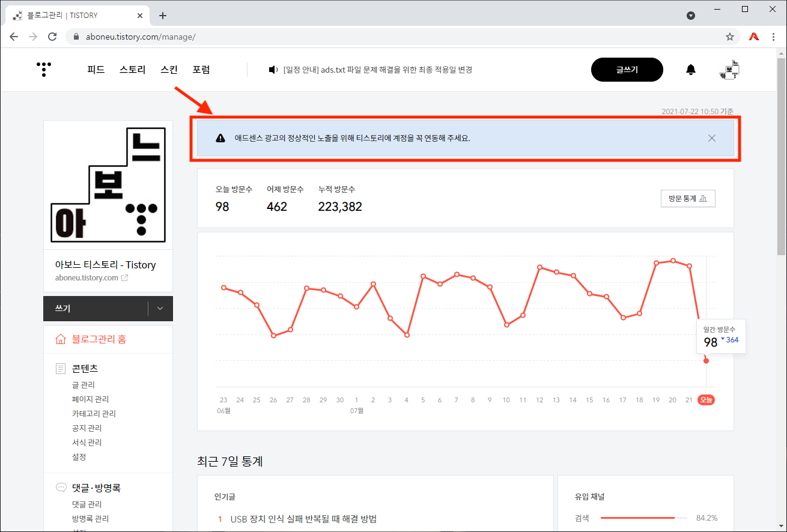Click the 댓글·방명록 speech bubble icon
The height and width of the screenshot is (532, 787).
61,488
